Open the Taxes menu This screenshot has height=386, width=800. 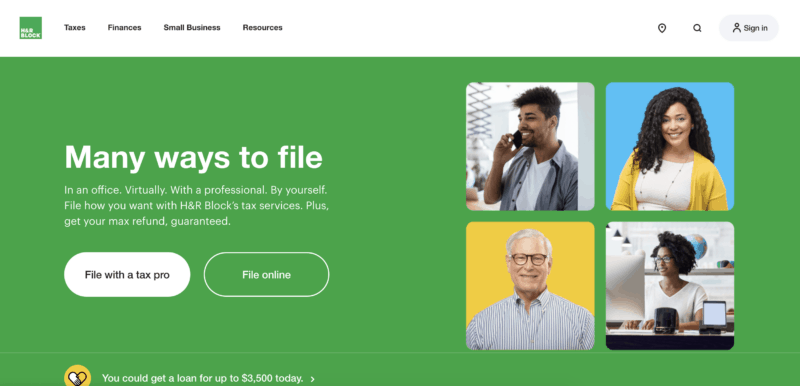[x=74, y=28]
